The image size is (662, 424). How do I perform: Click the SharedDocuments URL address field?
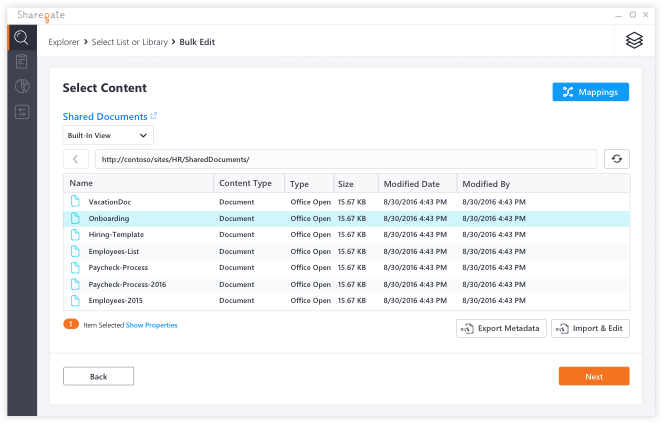[346, 159]
